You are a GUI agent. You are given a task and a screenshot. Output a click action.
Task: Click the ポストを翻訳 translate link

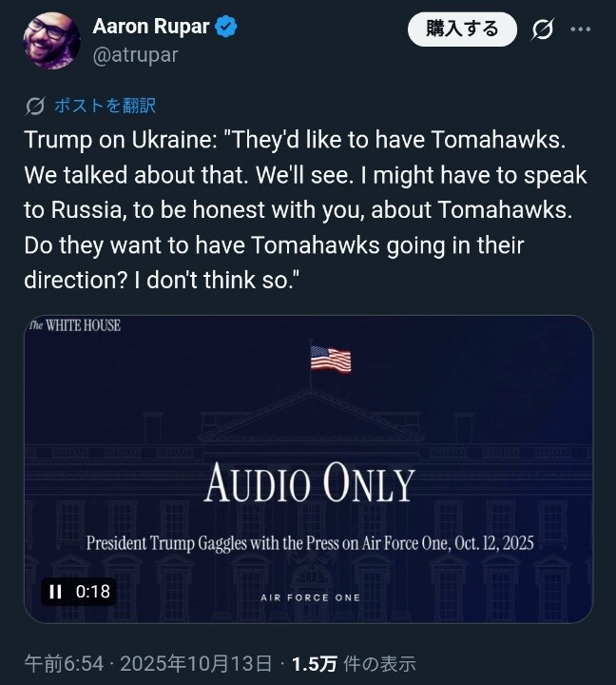(105, 105)
